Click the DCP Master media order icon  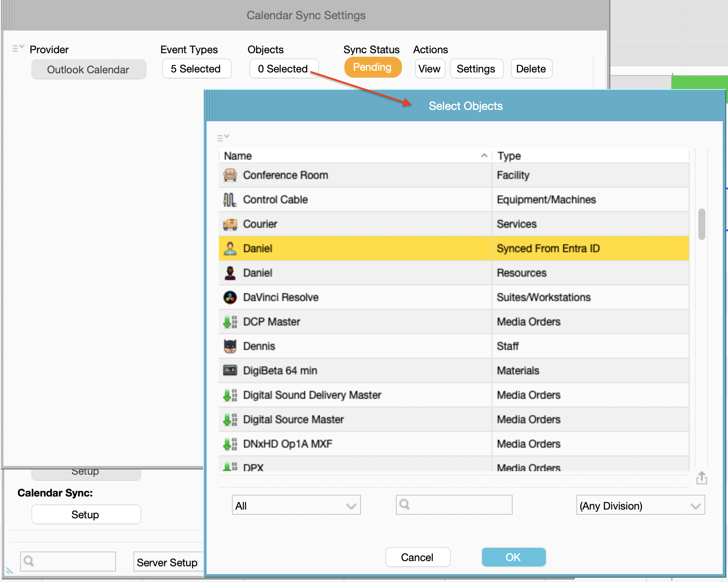230,322
